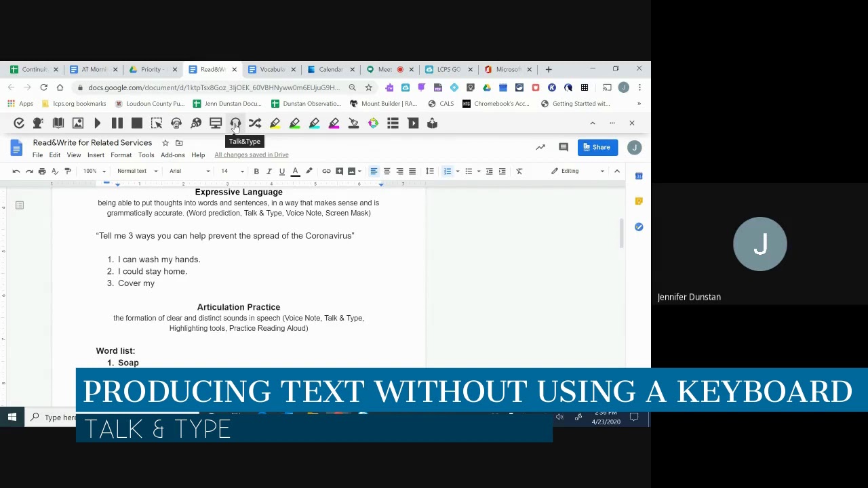
Task: Open comment history icon
Action: [563, 147]
